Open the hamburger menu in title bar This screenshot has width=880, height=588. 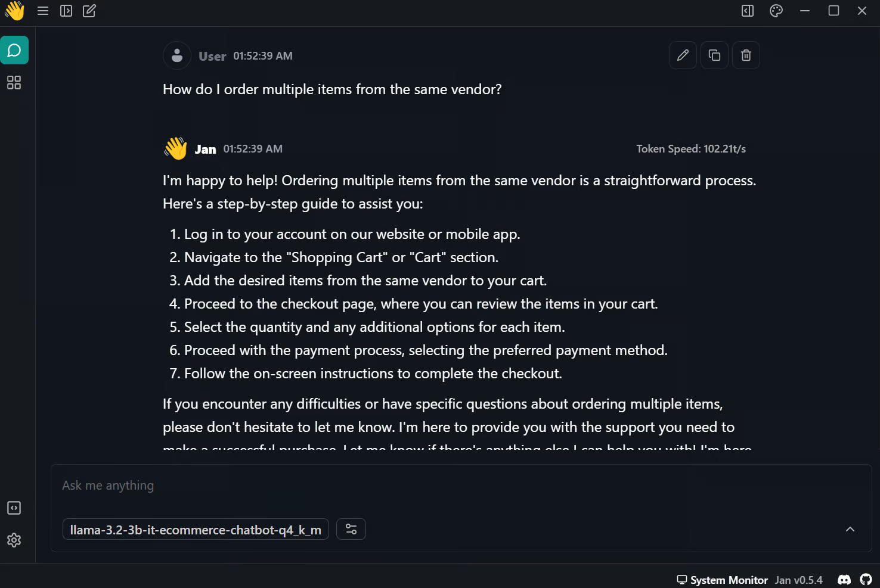coord(43,11)
